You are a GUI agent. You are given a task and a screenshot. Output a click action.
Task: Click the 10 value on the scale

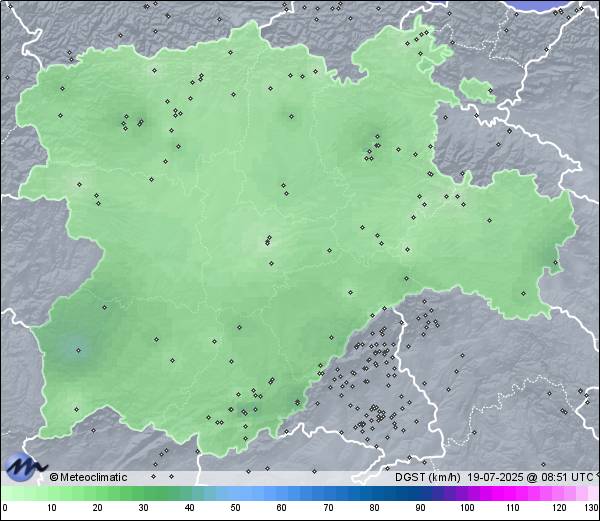point(52,508)
